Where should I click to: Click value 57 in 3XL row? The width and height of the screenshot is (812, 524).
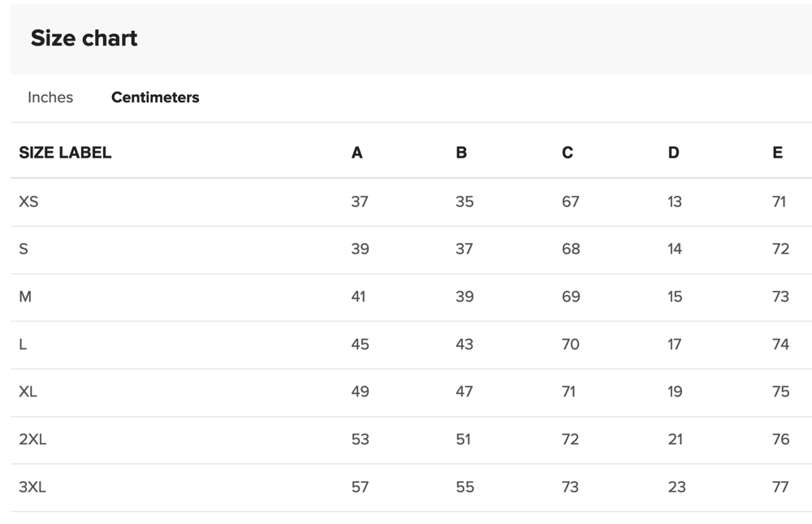(x=360, y=487)
